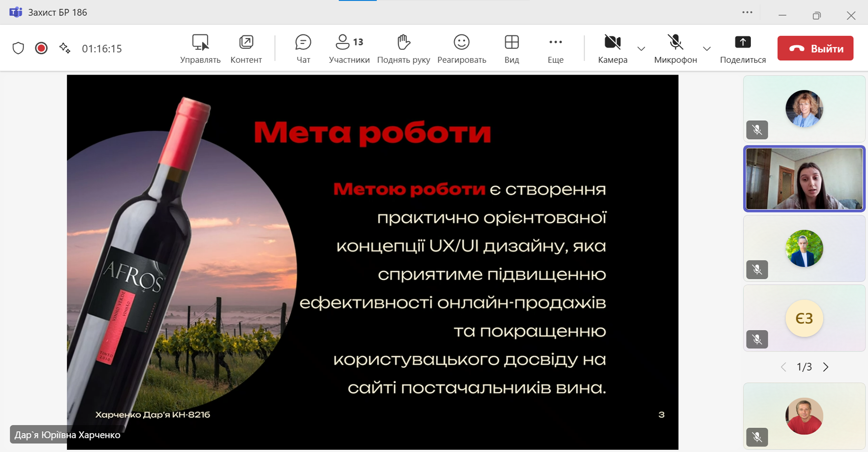The height and width of the screenshot is (452, 868).
Task: Open the Еще more actions menu
Action: tap(555, 48)
